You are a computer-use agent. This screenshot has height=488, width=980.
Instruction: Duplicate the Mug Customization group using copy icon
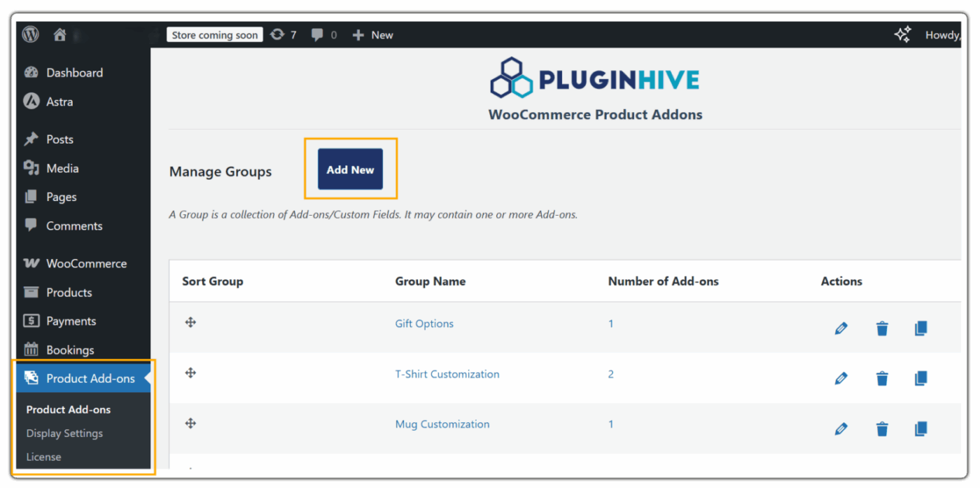[x=920, y=428]
